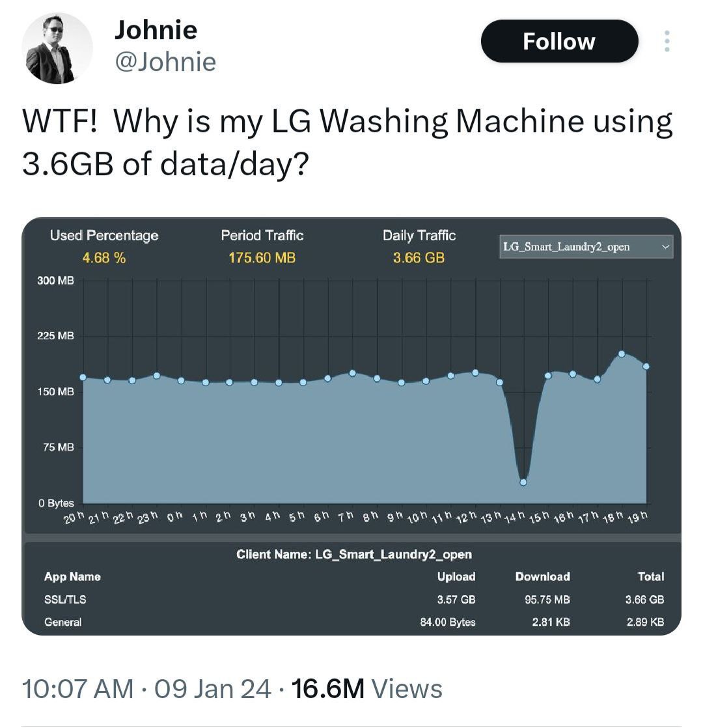This screenshot has height=728, width=703.
Task: Click the Daily Traffic 3.66 GB value
Action: tap(419, 258)
